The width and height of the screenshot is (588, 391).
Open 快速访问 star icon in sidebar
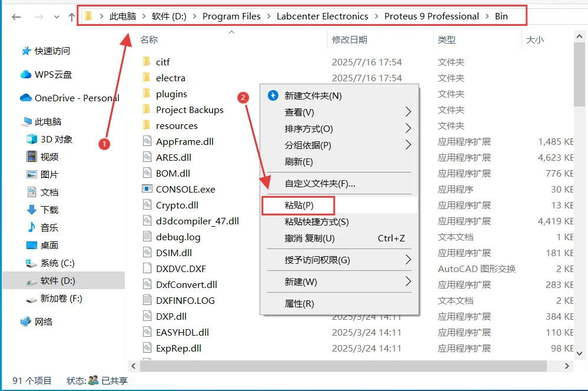click(x=26, y=51)
